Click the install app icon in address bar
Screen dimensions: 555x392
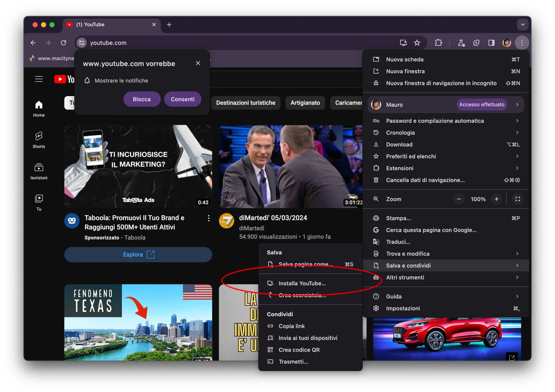[x=403, y=43]
